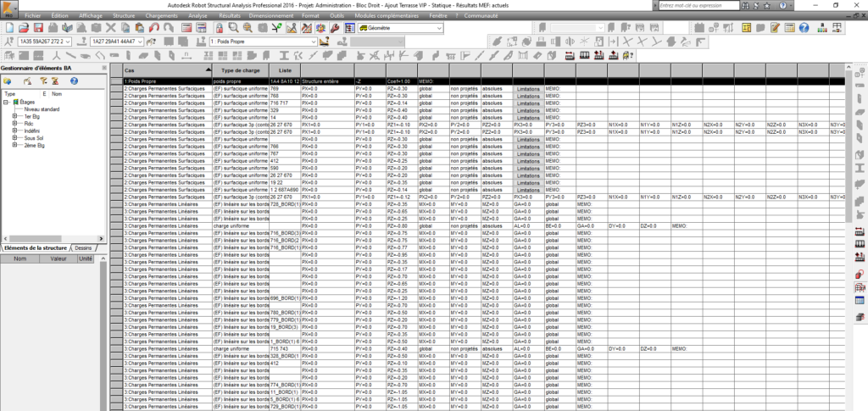This screenshot has height=411, width=868.
Task: Open a file with the Open folder icon
Action: (x=23, y=28)
